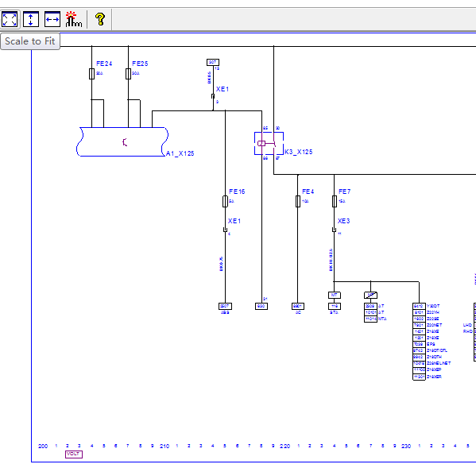Click the FE4 label
This screenshot has height=468, width=476.
click(308, 191)
